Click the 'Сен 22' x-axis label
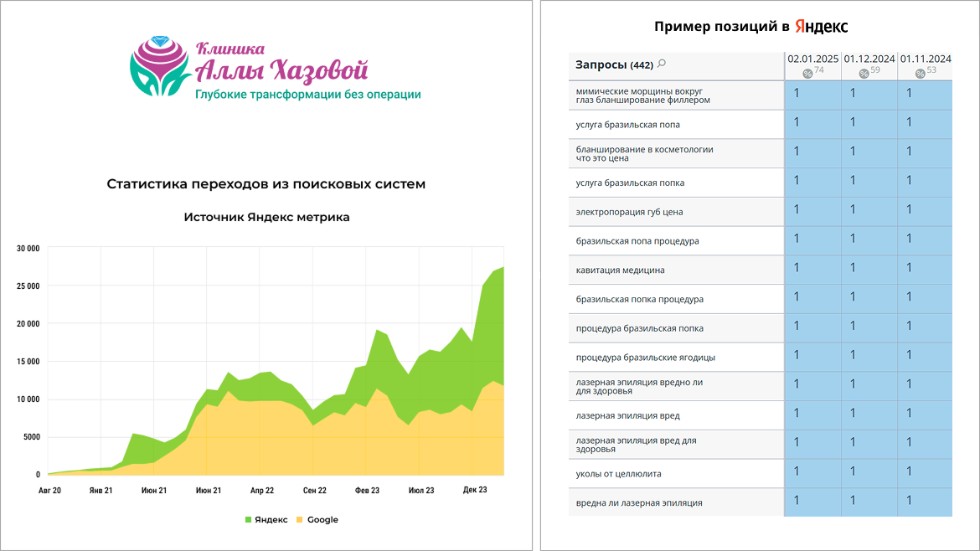This screenshot has width=980, height=551. point(314,491)
